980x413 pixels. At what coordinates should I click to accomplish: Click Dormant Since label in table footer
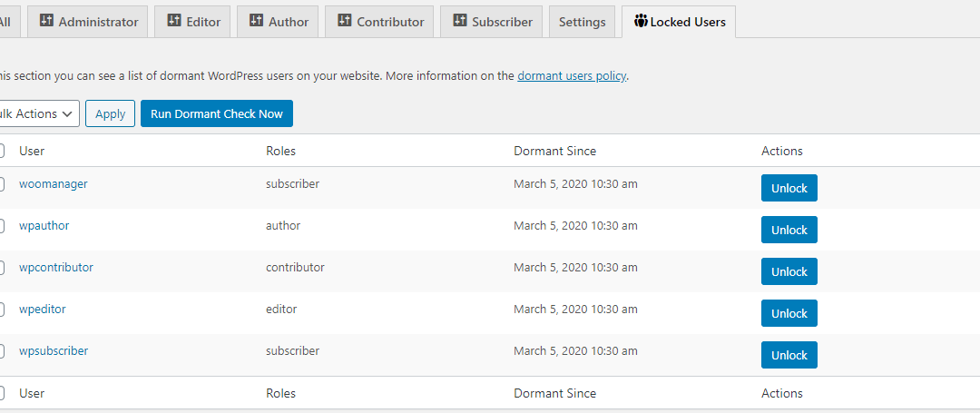point(555,393)
